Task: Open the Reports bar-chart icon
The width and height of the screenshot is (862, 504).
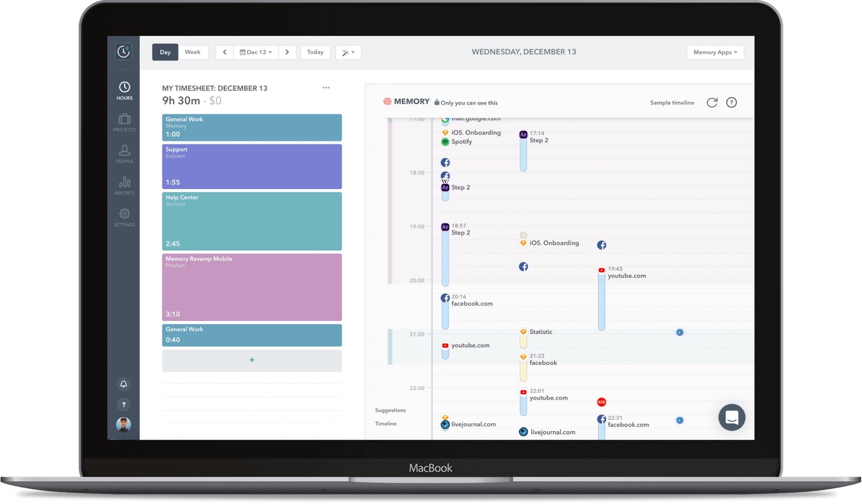Action: 124,182
